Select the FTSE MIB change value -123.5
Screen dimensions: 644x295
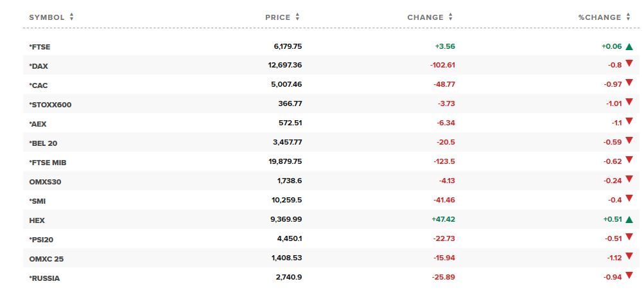(444, 161)
